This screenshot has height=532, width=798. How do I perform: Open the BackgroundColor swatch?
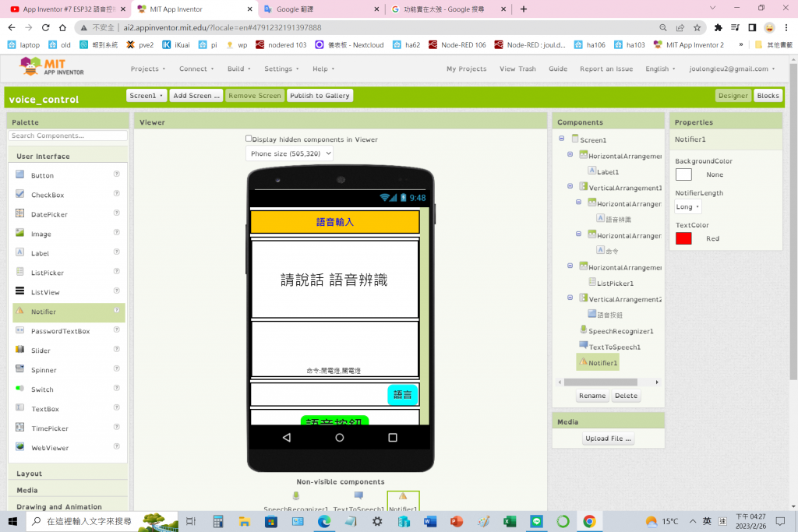click(x=683, y=174)
